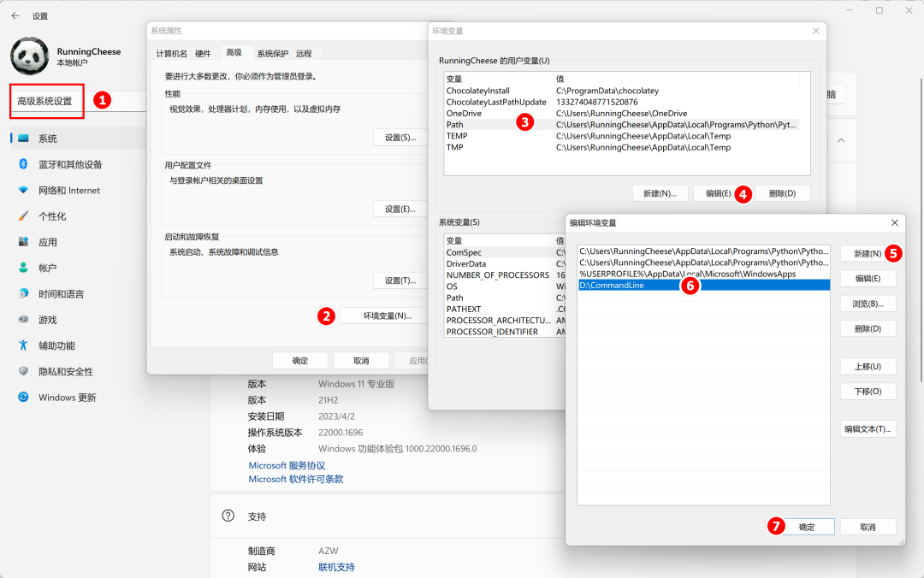Screen dimensions: 924x578
Task: Open 隐私和安全性 settings
Action: (66, 372)
